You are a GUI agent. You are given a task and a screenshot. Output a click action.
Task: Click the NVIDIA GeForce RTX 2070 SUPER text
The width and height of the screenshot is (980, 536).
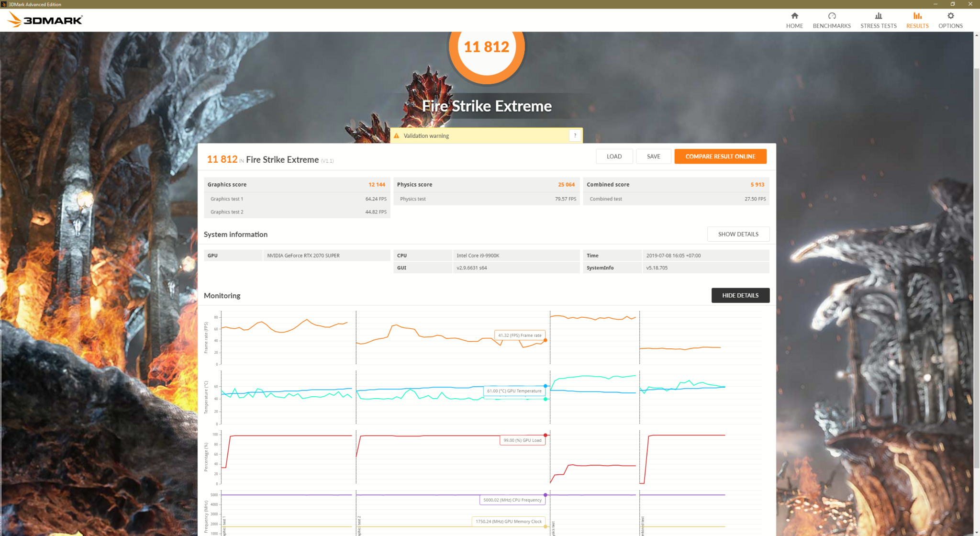click(303, 256)
